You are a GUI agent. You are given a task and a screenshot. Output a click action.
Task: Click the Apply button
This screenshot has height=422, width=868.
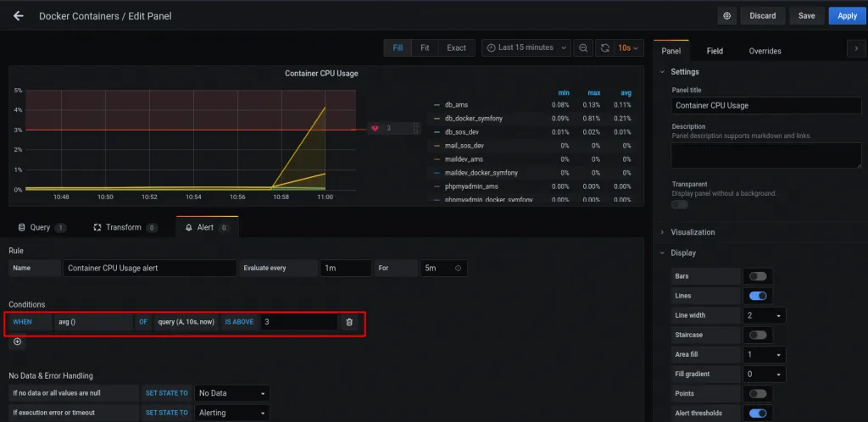coord(847,16)
